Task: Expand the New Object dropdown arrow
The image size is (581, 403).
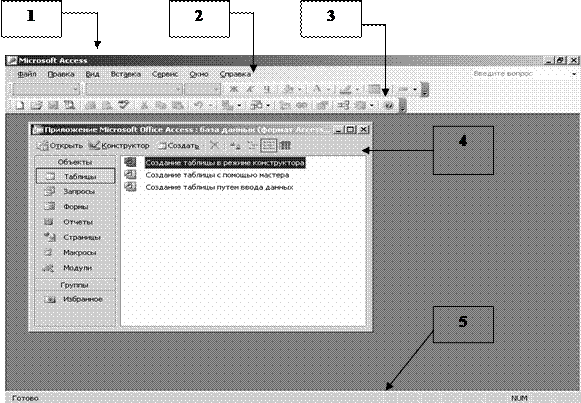Action: pyautogui.click(x=372, y=106)
